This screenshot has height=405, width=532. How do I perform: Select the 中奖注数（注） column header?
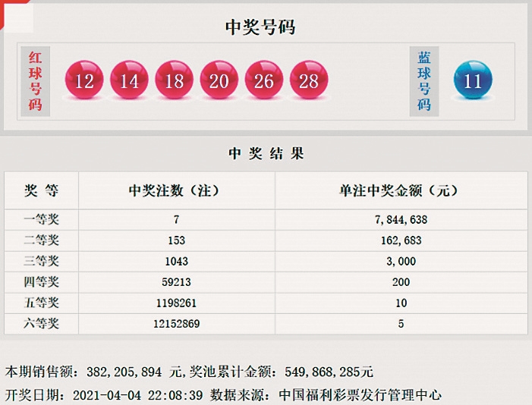(176, 190)
